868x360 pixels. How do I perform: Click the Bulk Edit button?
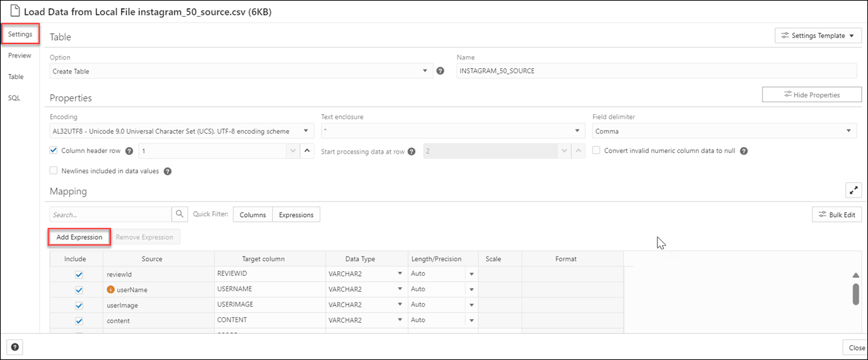coord(837,214)
